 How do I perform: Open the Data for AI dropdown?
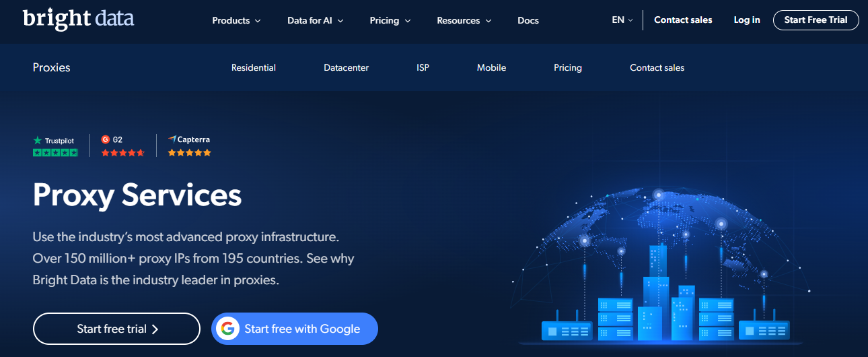(315, 20)
